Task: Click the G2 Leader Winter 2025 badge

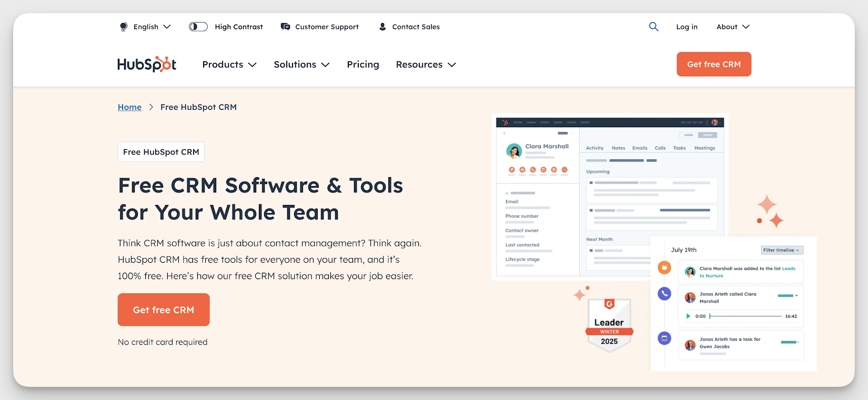Action: pyautogui.click(x=609, y=325)
